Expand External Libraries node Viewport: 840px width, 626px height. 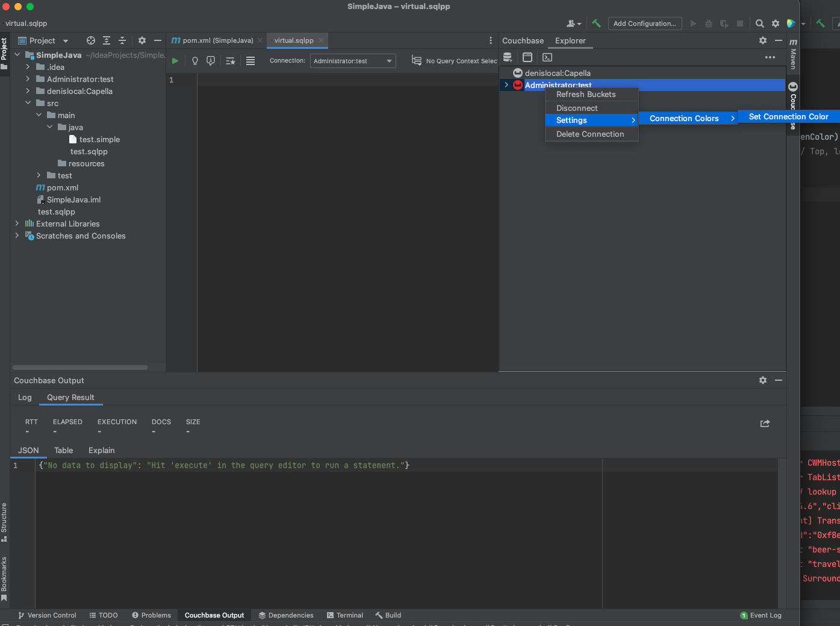(17, 224)
